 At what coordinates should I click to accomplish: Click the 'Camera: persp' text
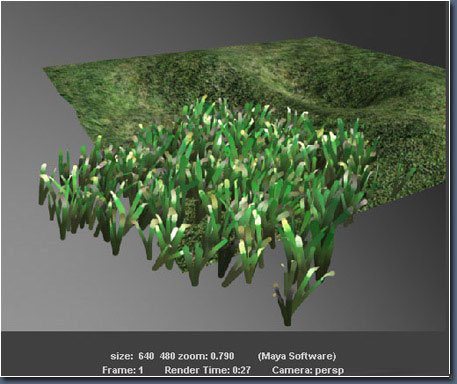308,370
